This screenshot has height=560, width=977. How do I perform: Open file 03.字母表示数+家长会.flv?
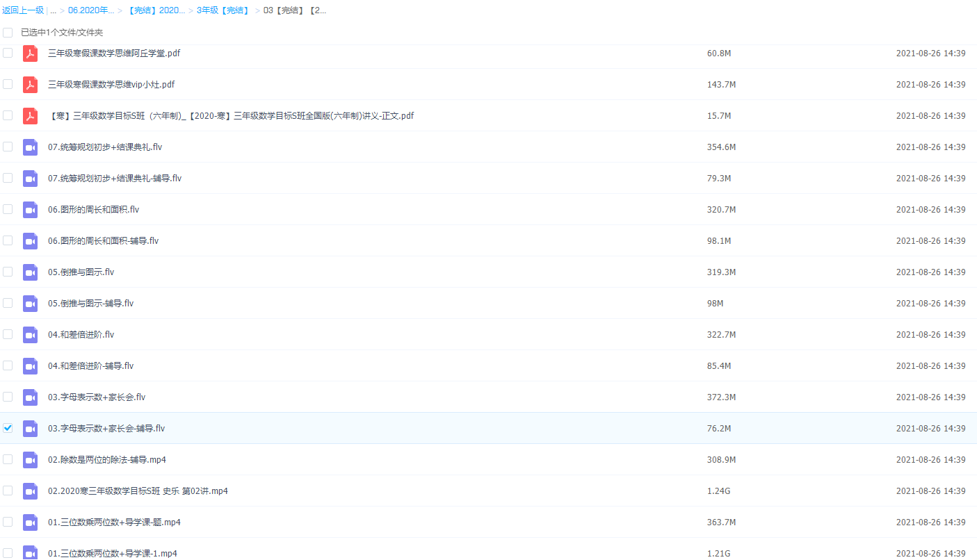pyautogui.click(x=97, y=397)
